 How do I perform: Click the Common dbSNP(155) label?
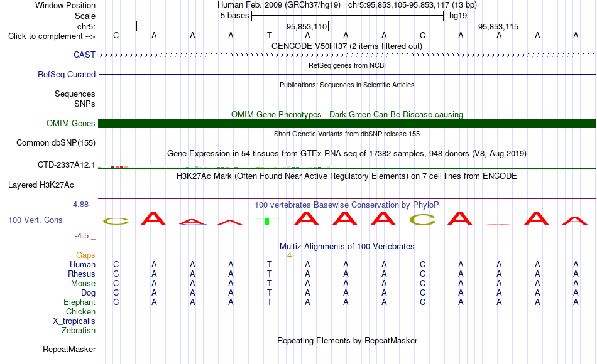tap(56, 142)
